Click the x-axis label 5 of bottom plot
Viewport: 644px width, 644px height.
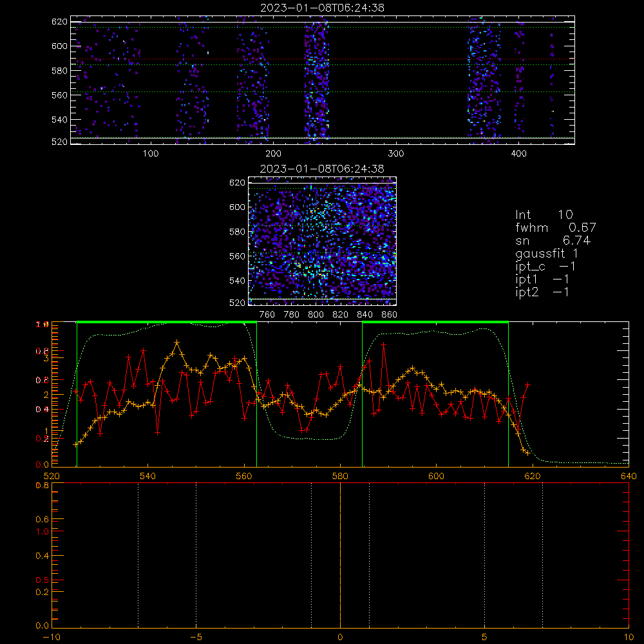click(485, 637)
